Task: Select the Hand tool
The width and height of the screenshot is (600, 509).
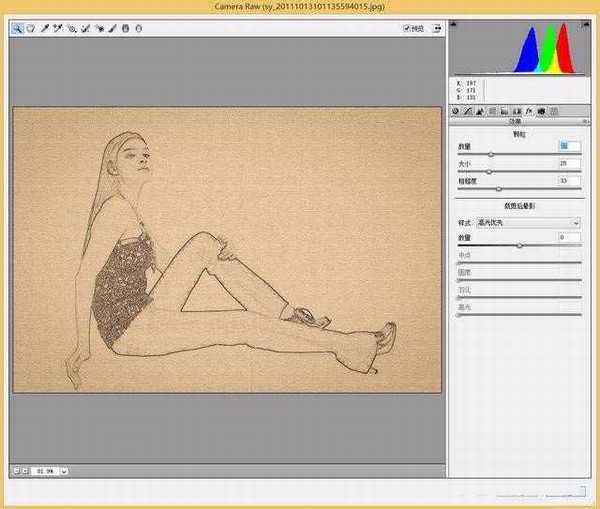Action: coord(31,28)
